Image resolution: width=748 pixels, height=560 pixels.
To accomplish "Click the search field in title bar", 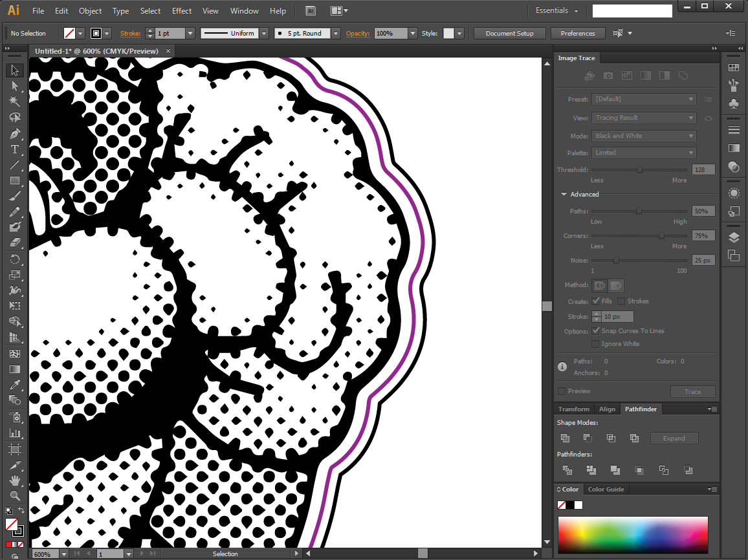I will [x=632, y=11].
